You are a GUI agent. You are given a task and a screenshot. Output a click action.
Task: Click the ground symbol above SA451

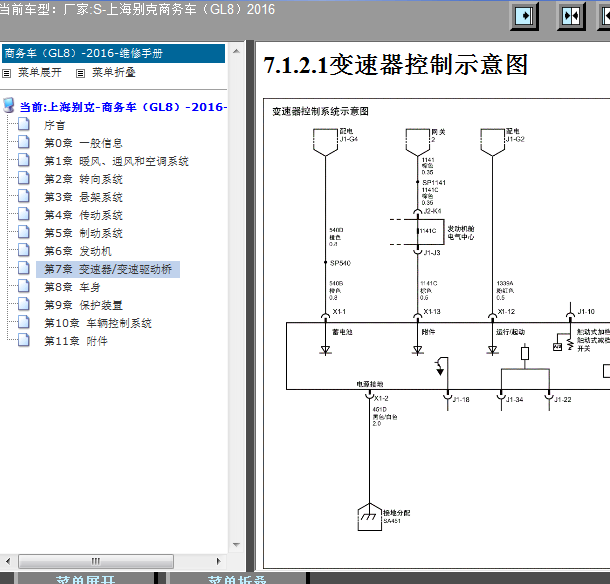tap(370, 517)
